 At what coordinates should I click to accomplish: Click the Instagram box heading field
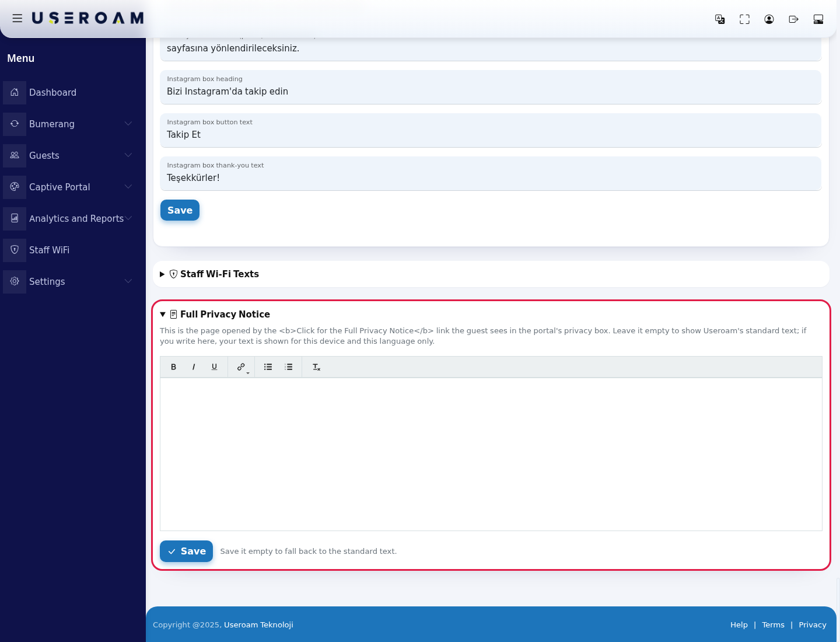point(491,87)
